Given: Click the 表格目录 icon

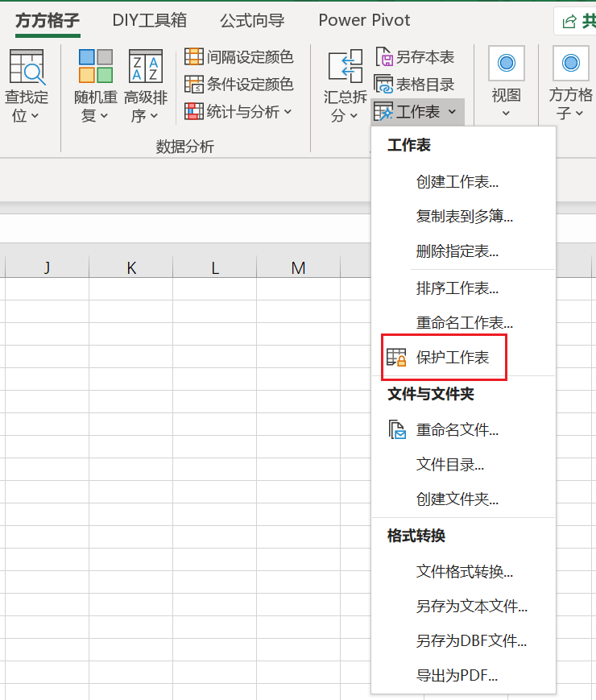Looking at the screenshot, I should click(383, 85).
